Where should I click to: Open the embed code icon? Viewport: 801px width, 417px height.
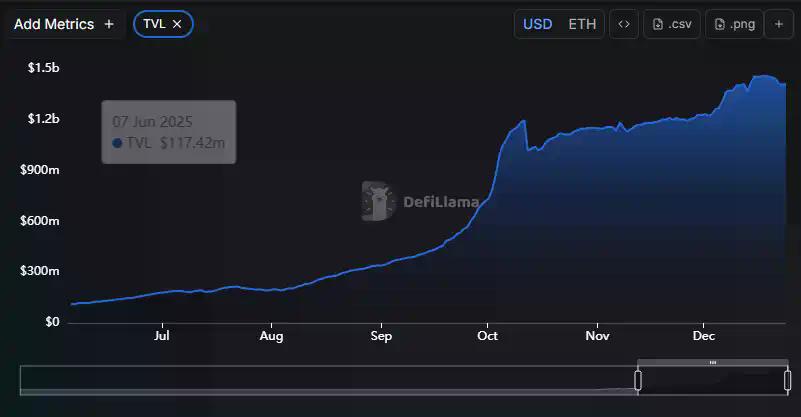coord(623,24)
